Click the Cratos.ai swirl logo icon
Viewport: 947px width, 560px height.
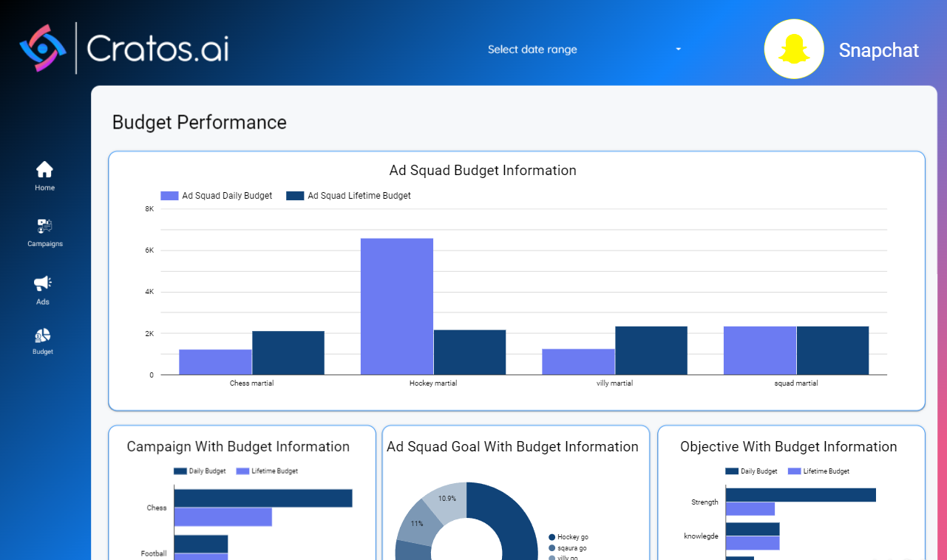(x=42, y=49)
